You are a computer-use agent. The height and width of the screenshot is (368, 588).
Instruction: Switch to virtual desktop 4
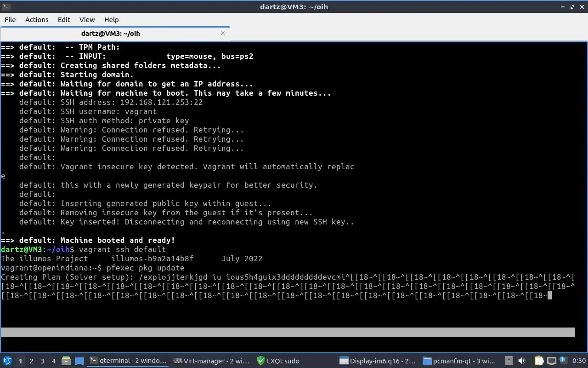point(54,361)
